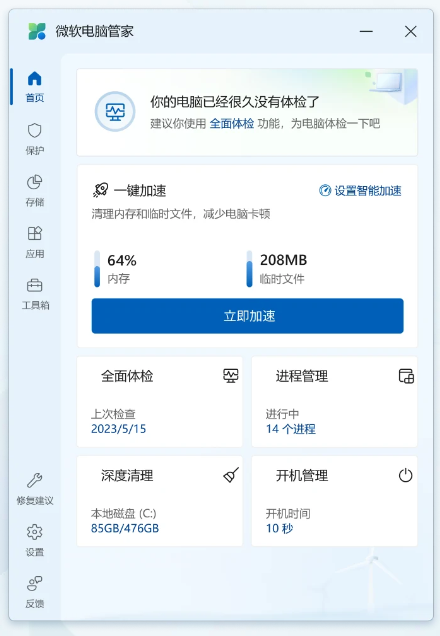Open the 工具箱 toolbox sidebar tab
The width and height of the screenshot is (440, 636).
pyautogui.click(x=34, y=294)
